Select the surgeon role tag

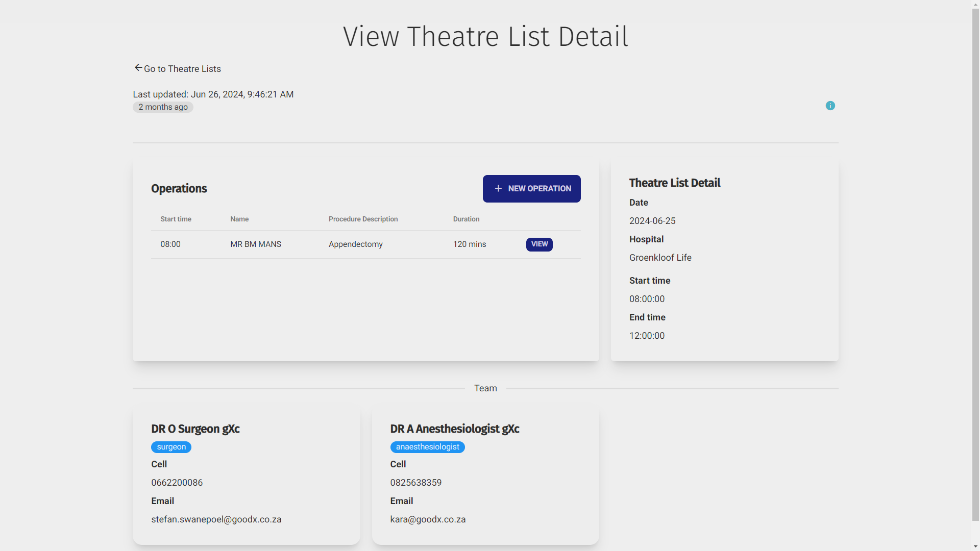click(x=171, y=447)
